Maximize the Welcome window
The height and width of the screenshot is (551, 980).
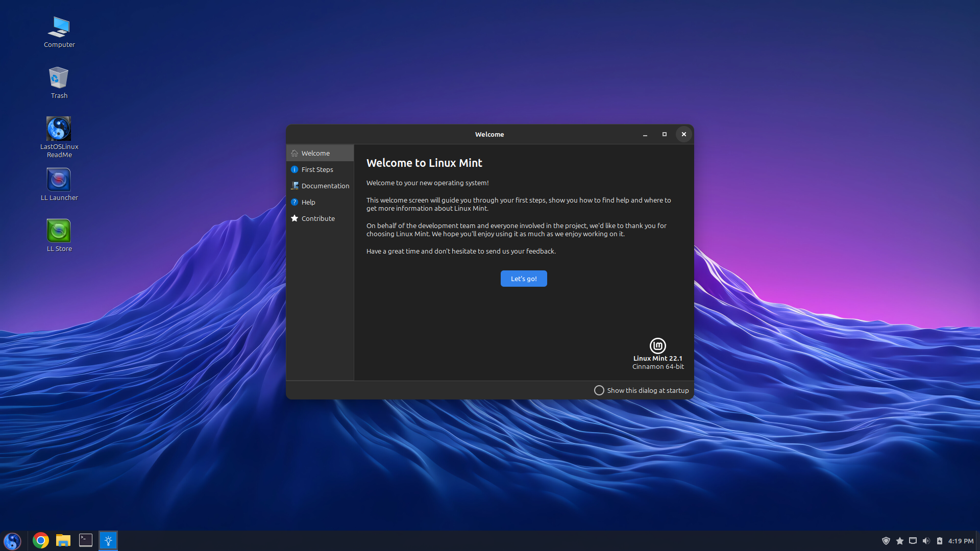pyautogui.click(x=665, y=134)
